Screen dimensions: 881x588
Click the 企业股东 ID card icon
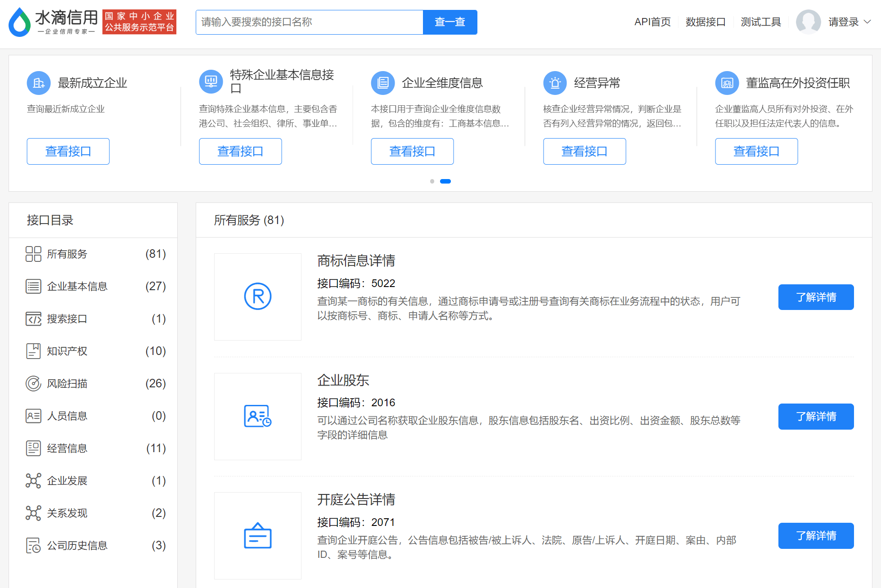point(257,416)
